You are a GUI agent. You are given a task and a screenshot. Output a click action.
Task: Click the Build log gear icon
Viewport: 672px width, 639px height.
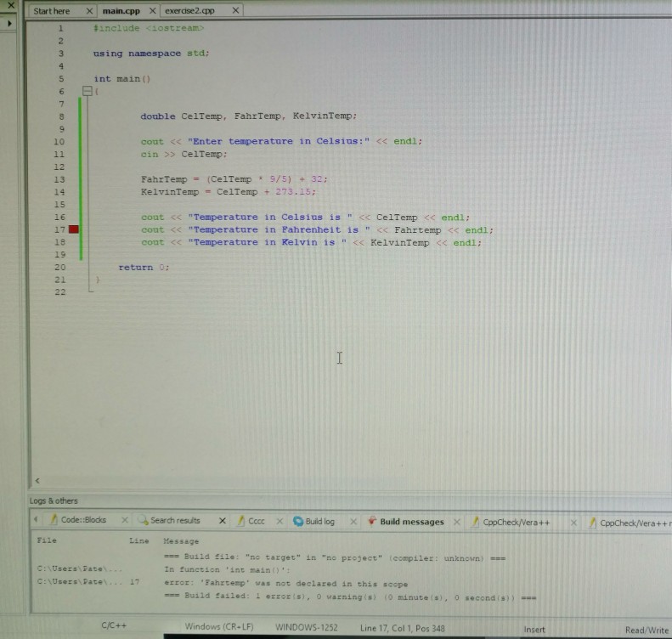[x=298, y=521]
